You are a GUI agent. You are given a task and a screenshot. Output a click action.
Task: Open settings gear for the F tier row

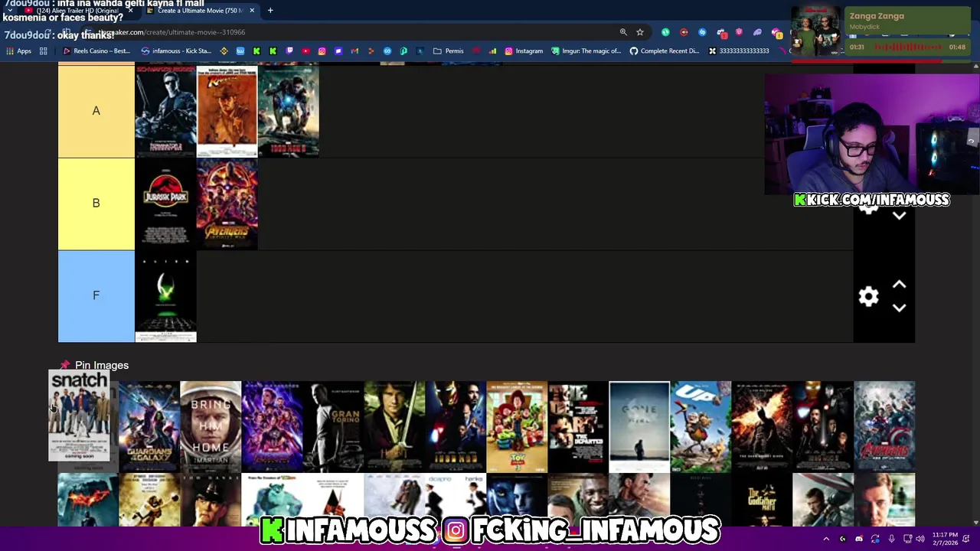(868, 296)
